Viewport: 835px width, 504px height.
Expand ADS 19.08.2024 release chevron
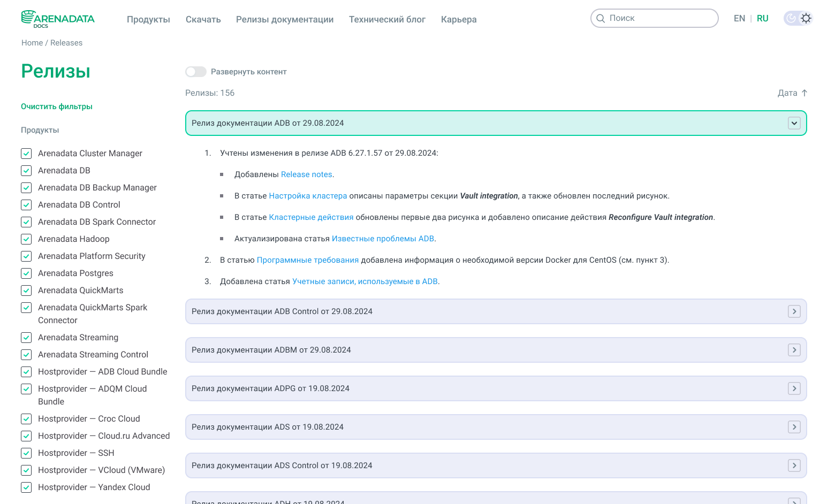(794, 427)
